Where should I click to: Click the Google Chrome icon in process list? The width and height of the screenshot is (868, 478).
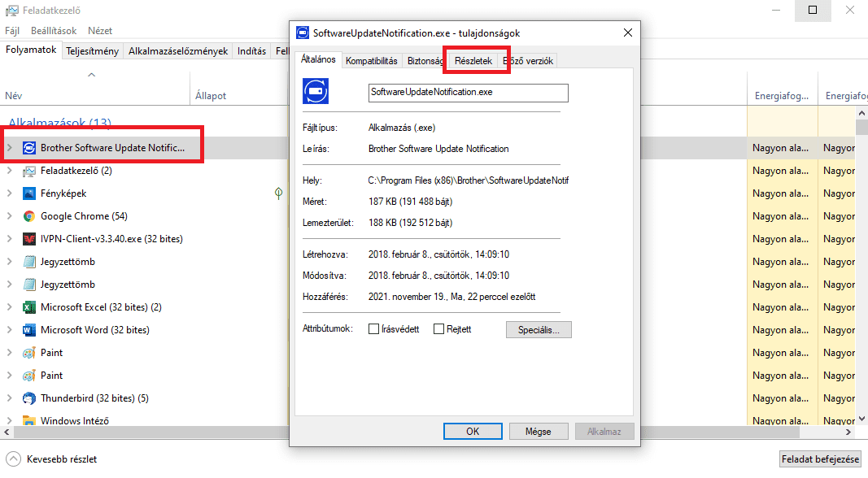(29, 216)
